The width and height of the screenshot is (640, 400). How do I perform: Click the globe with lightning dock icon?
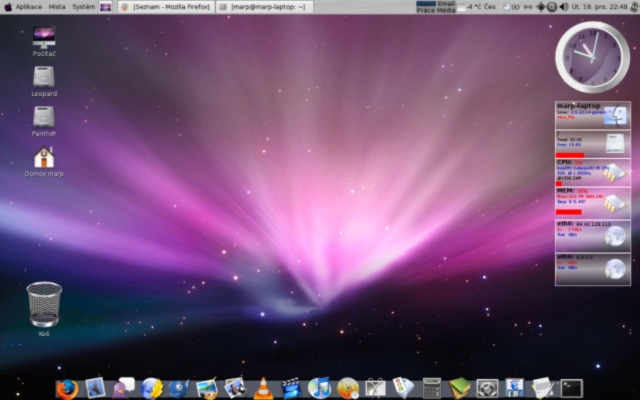pos(152,388)
